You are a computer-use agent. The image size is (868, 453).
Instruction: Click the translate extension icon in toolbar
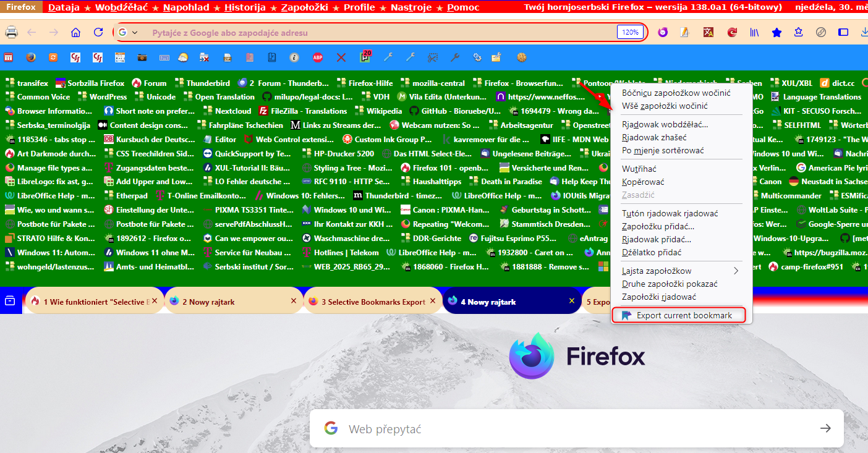[709, 32]
